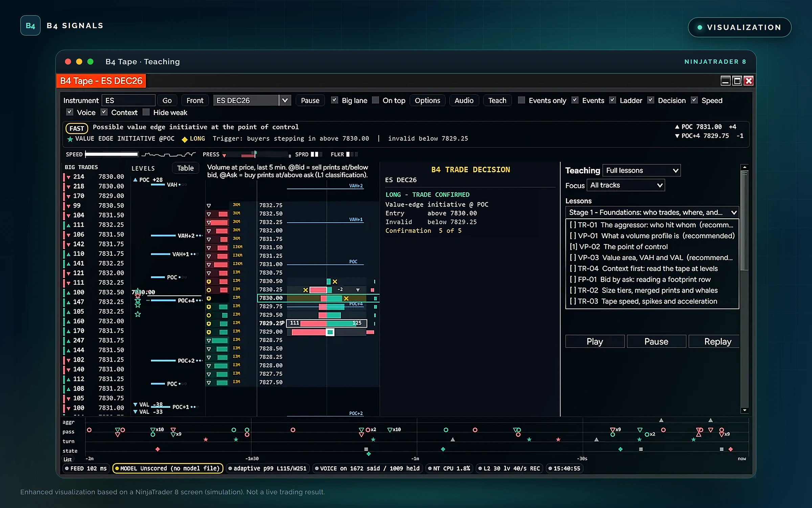Screen dimensions: 812x508
Task: Click the yellow shield marker at 7830.50
Action: click(x=209, y=281)
